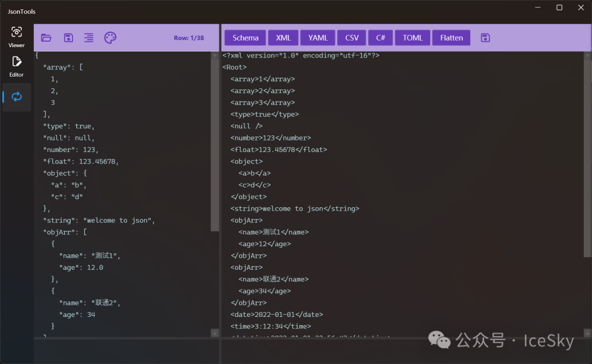The height and width of the screenshot is (364, 592).
Task: Select the Convert sidebar icon
Action: coord(16,97)
